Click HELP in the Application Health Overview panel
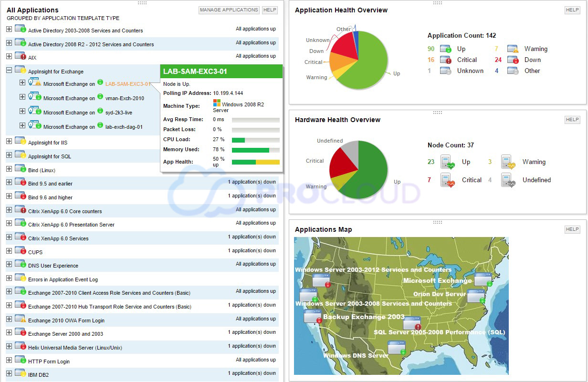Viewport: 588px width, 382px height. [x=572, y=10]
